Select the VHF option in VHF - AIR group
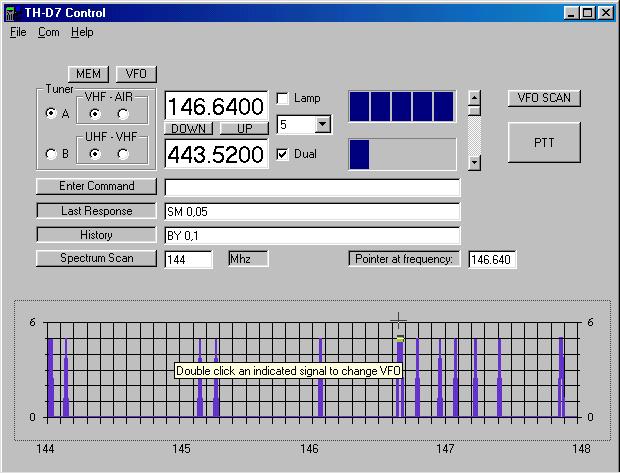The width and height of the screenshot is (620, 474). (x=95, y=114)
